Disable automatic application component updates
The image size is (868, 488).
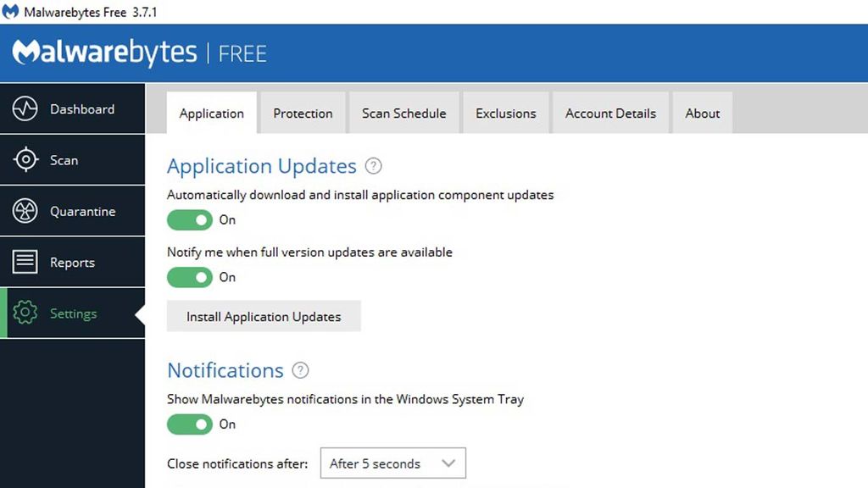[190, 219]
